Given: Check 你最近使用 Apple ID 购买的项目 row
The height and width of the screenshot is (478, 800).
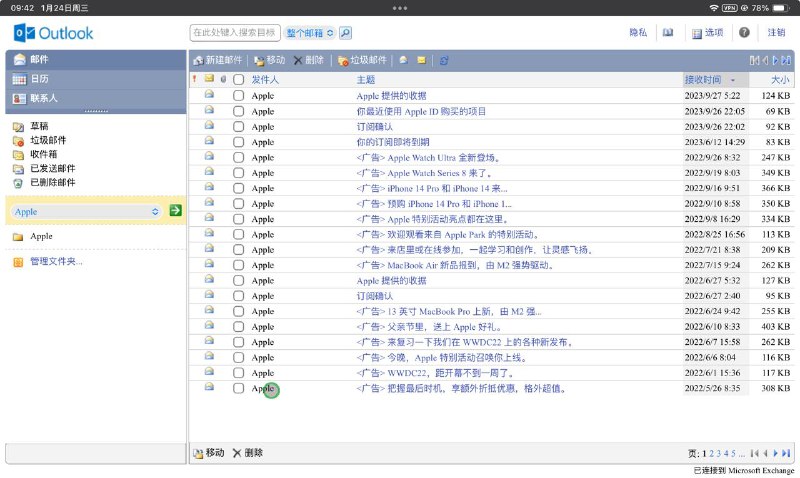Looking at the screenshot, I should pyautogui.click(x=238, y=111).
